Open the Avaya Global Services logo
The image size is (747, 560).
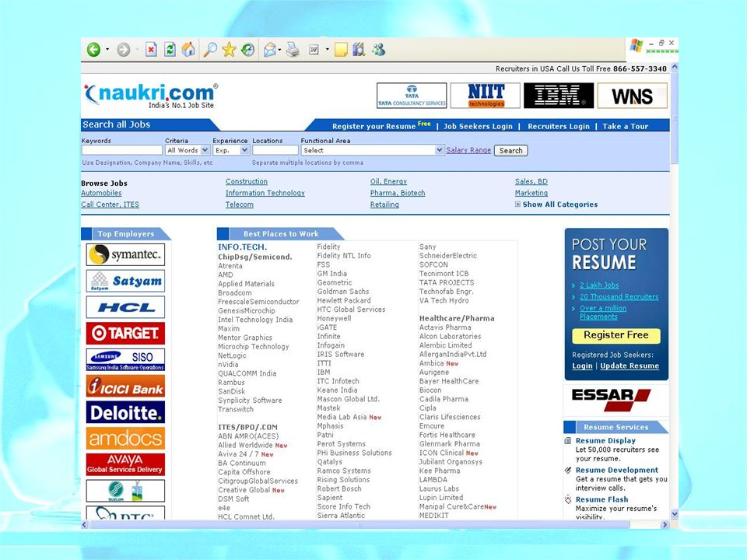(x=125, y=464)
